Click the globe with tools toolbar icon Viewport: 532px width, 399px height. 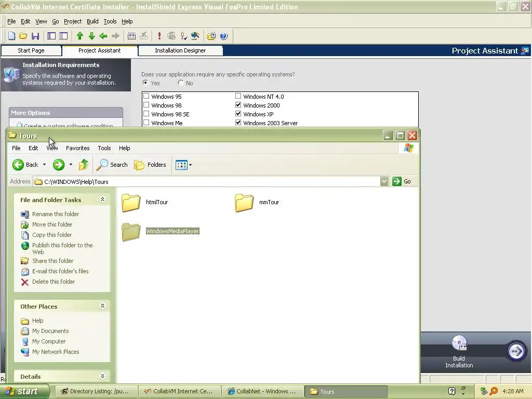pyautogui.click(x=195, y=36)
